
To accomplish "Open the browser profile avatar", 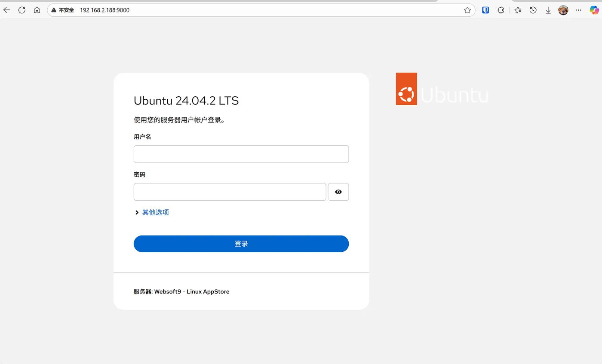I will tap(563, 10).
